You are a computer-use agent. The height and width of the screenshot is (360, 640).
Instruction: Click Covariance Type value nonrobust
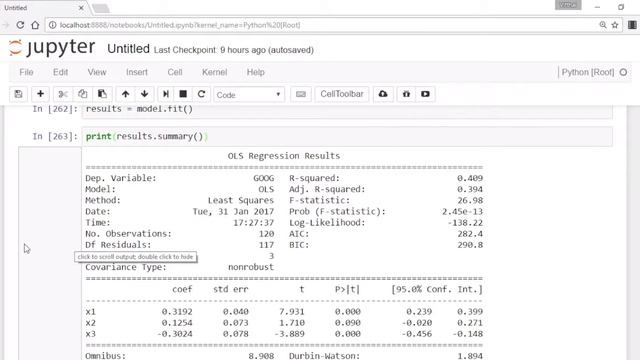coord(251,267)
